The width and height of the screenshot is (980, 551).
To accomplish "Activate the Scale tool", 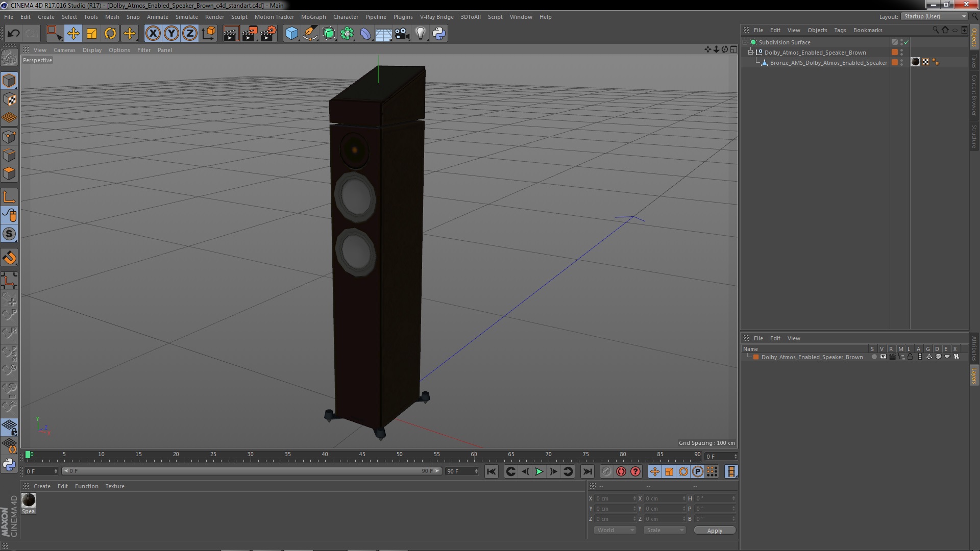I will pyautogui.click(x=92, y=34).
